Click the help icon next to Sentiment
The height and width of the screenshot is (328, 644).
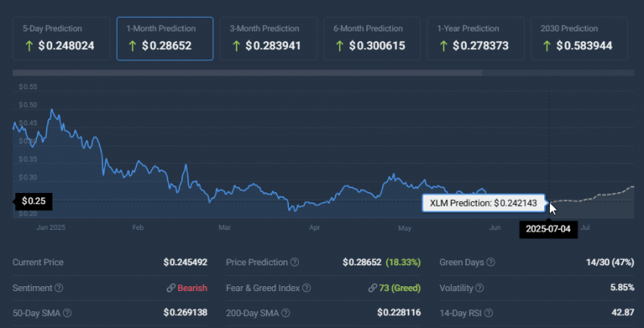(57, 288)
